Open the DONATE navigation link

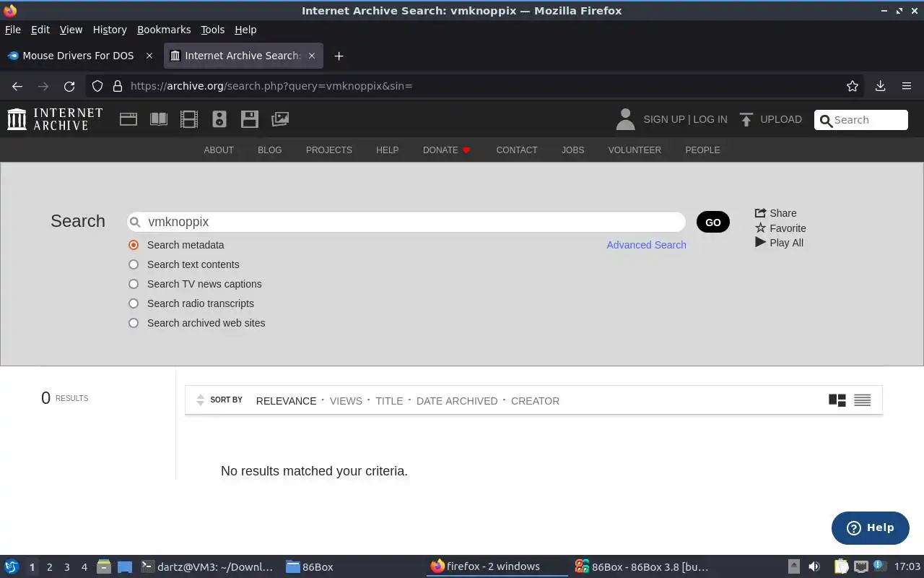(446, 150)
